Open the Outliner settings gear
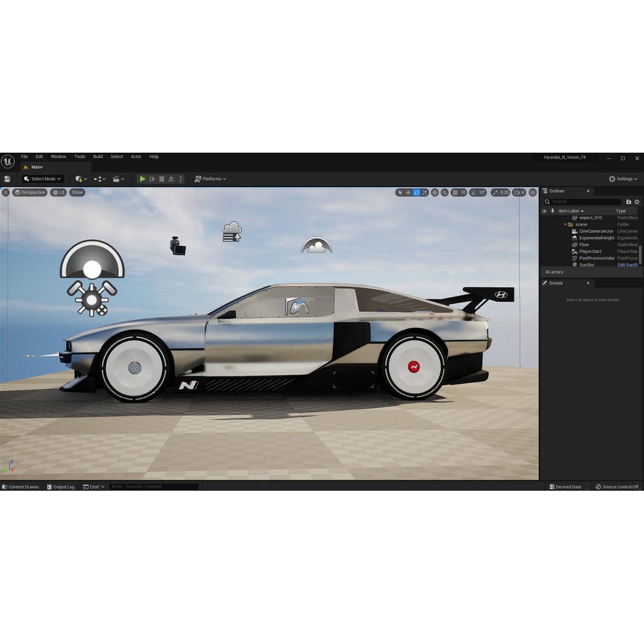Screen dimensions: 644x644 [637, 202]
